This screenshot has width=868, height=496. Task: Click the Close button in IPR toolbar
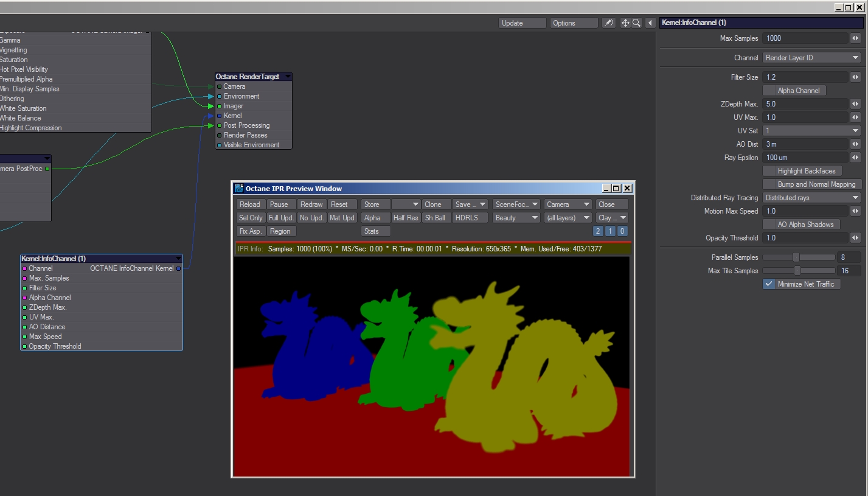point(613,204)
